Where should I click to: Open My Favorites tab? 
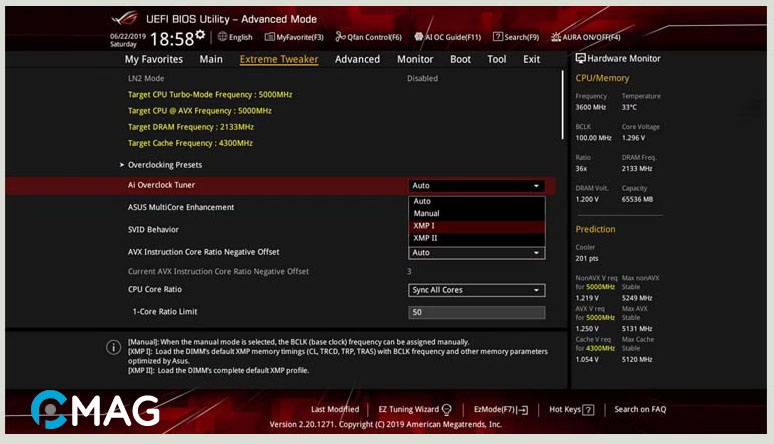point(154,59)
